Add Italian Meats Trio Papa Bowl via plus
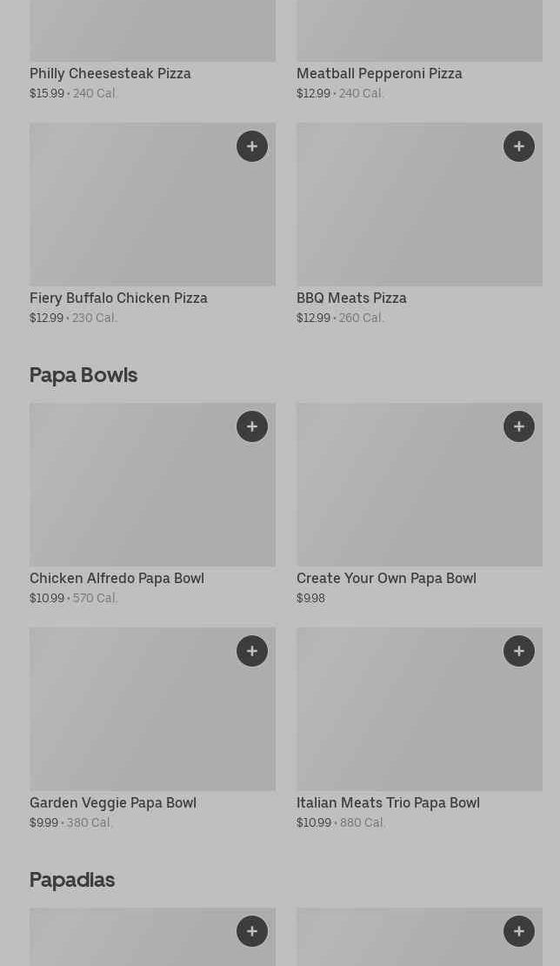Image resolution: width=560 pixels, height=966 pixels. [519, 651]
